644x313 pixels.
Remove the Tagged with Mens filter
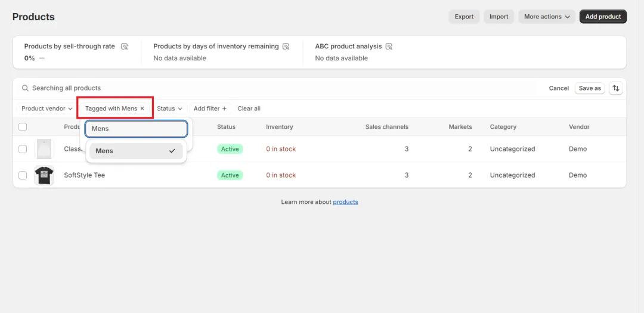point(142,109)
